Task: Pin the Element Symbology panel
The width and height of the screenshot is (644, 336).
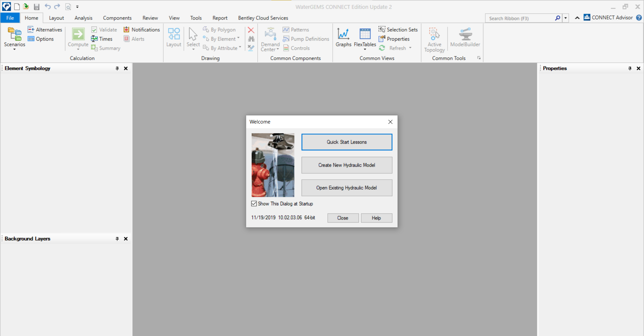Action: point(117,68)
